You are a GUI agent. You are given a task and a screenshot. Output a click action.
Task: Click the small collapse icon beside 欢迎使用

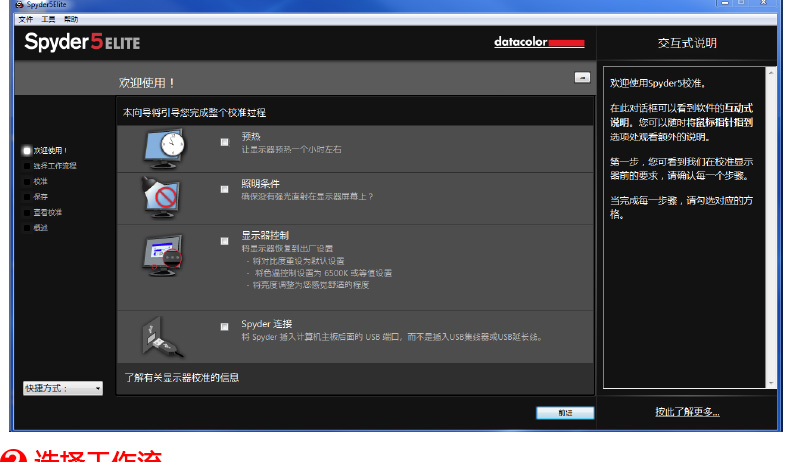(582, 77)
